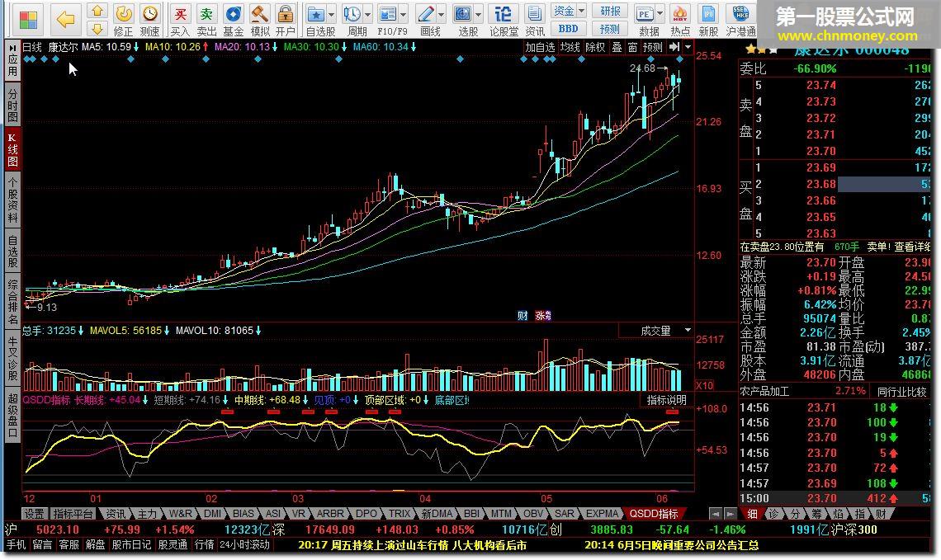Expand the 选股 dropdown arrow
This screenshot has width=941, height=560.
(478, 14)
